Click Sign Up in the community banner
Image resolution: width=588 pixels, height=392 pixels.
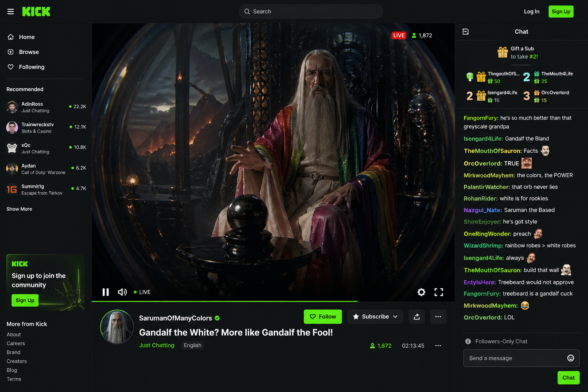pos(25,301)
